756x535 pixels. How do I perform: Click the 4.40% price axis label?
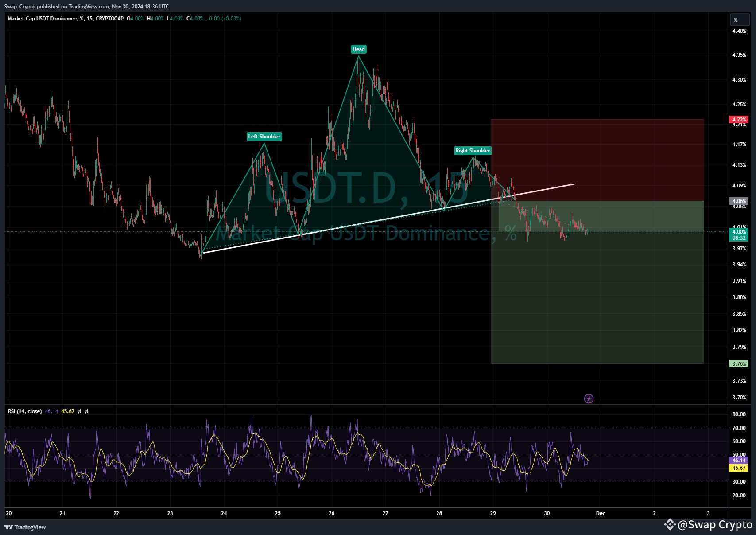739,31
